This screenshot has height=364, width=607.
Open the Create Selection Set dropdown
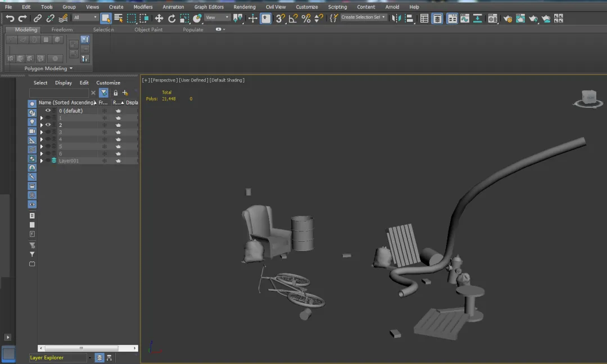click(364, 17)
